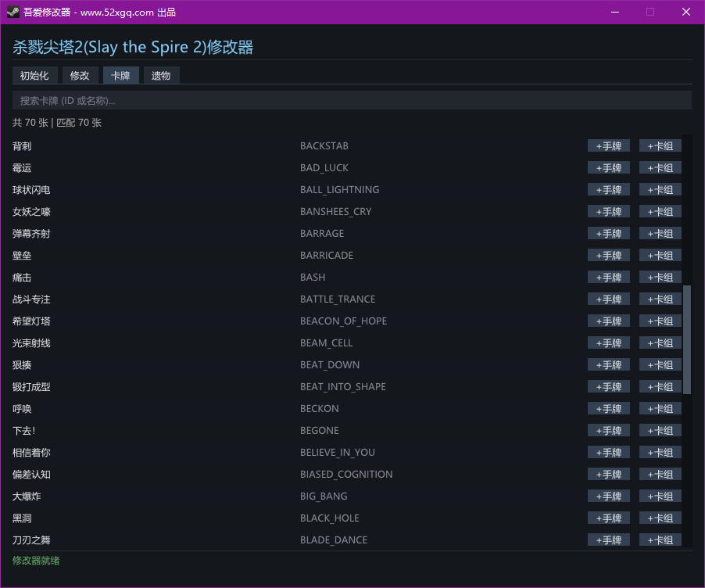Add BECKON card to hand

tap(608, 409)
